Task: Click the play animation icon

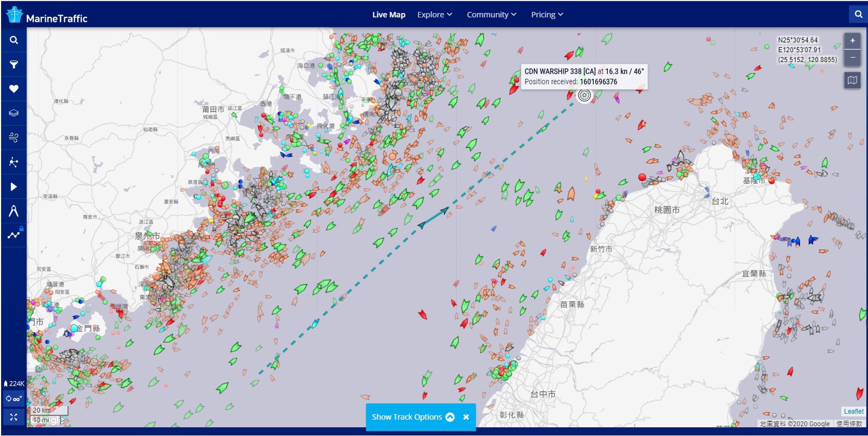Action: (14, 186)
